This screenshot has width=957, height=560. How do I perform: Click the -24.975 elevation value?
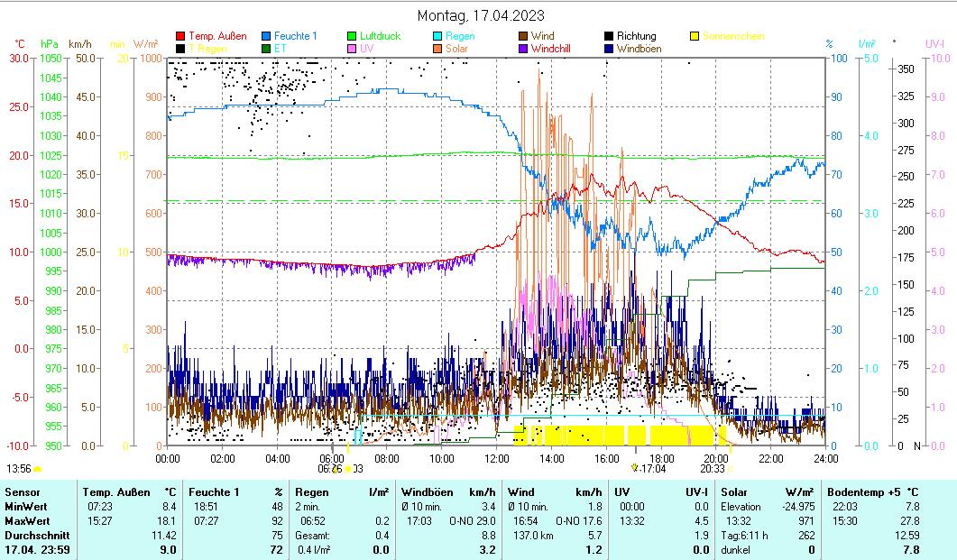(798, 507)
